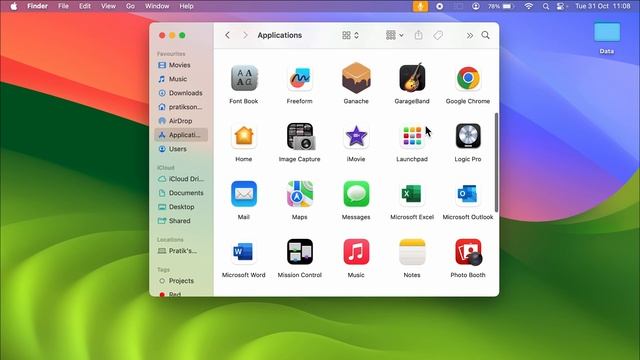
Task: Open Spotlight search in menu bar
Action: 546,6
